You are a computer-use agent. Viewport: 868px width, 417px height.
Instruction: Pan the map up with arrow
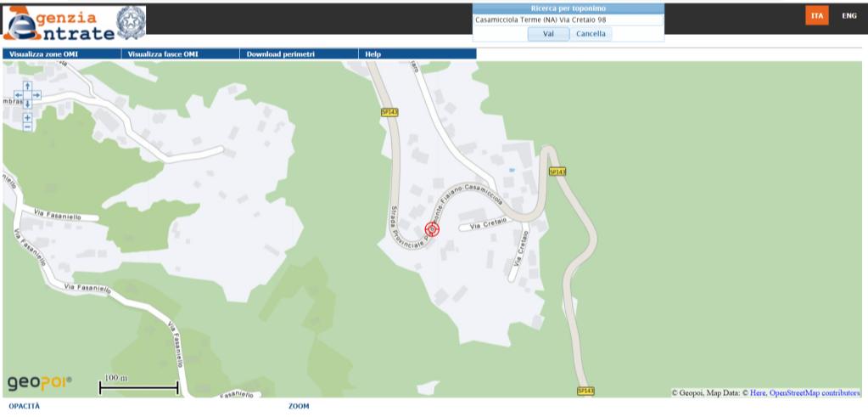click(x=27, y=86)
